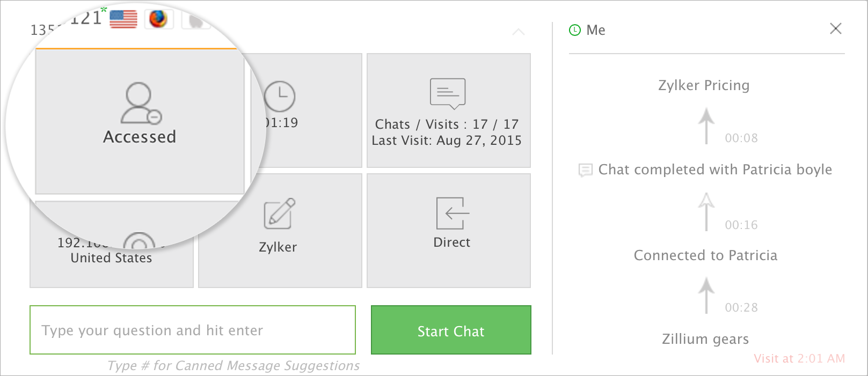Click the green clock icon beside Me
Screen dimensions: 868x376
574,30
